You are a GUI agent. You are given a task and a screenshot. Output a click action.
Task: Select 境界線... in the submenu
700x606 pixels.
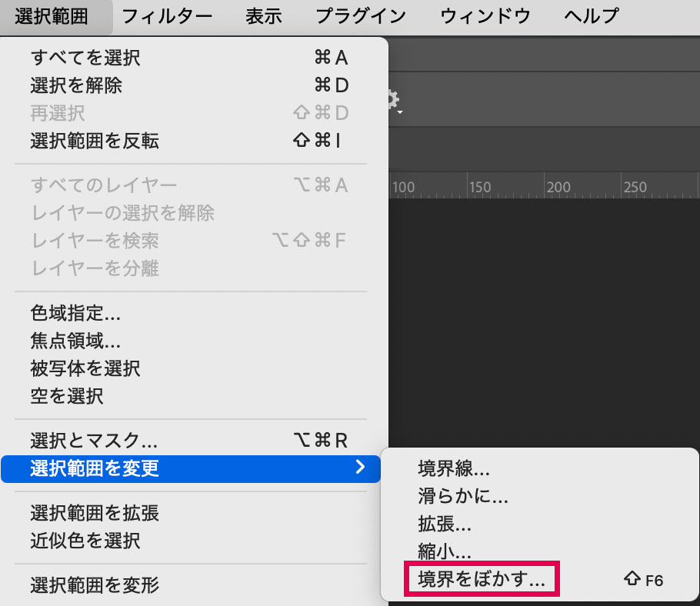point(540,468)
